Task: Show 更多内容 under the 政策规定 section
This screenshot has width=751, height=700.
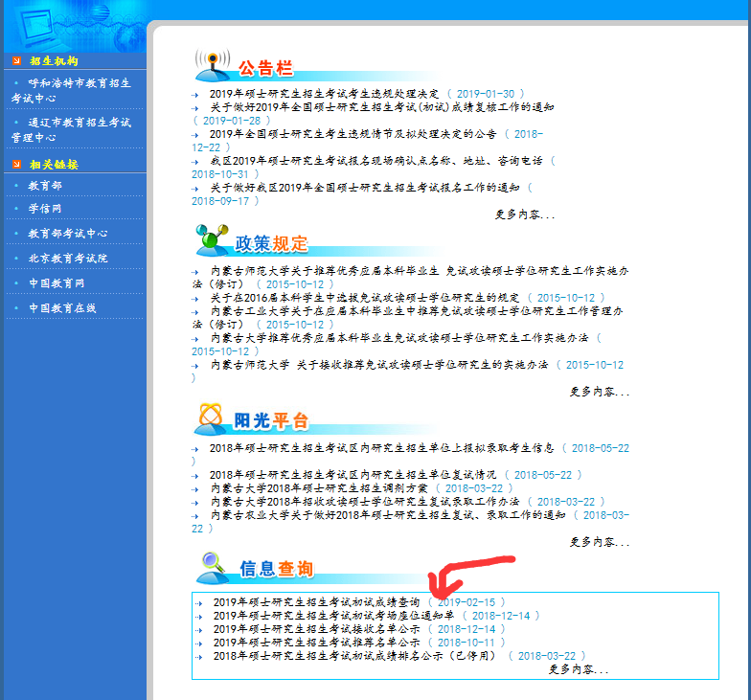Action: coord(600,392)
